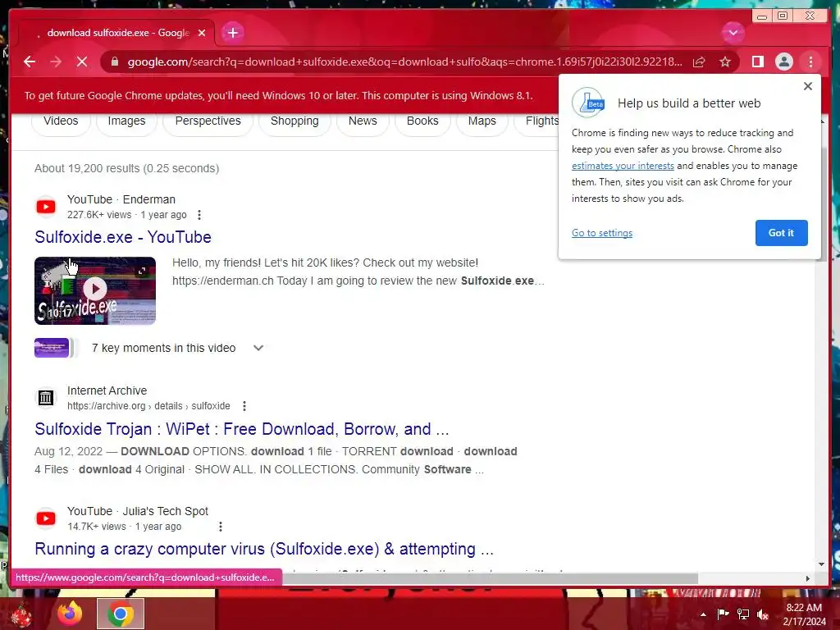Open the Action Center flag icon
Viewport: 840px width, 630px height.
tap(723, 614)
